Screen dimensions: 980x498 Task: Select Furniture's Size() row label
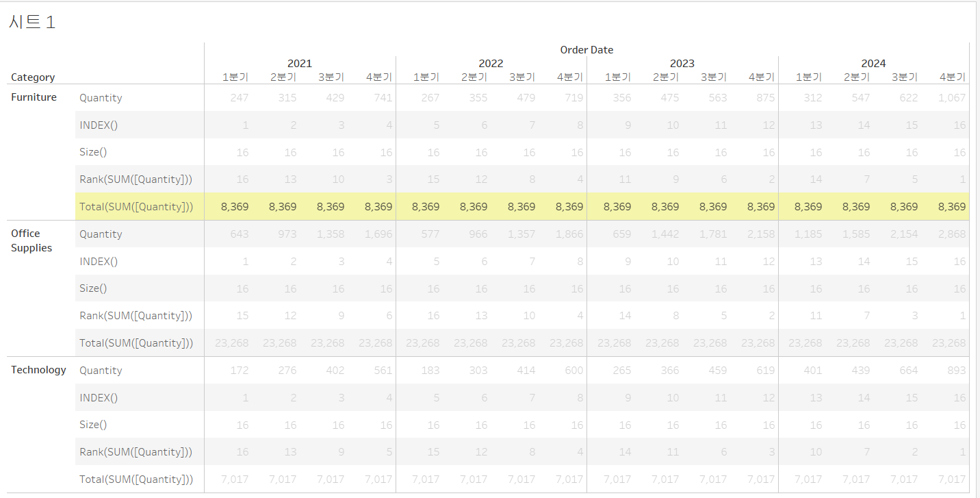pos(93,152)
